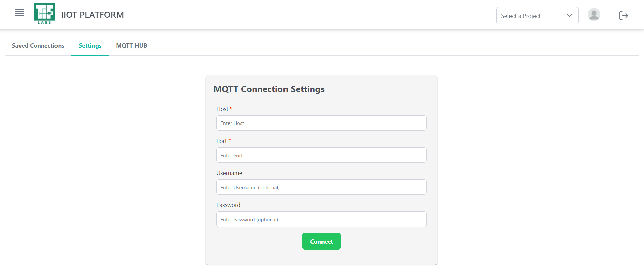Click the MQTT Connection Settings heading
Screen dimensions: 644x276
coord(269,89)
